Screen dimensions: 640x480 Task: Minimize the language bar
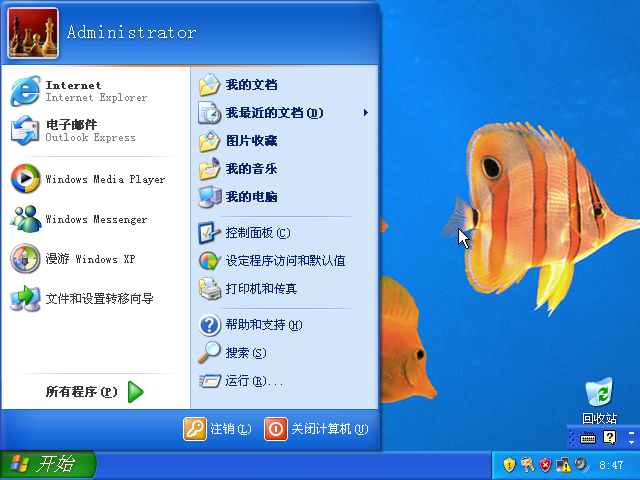click(631, 433)
